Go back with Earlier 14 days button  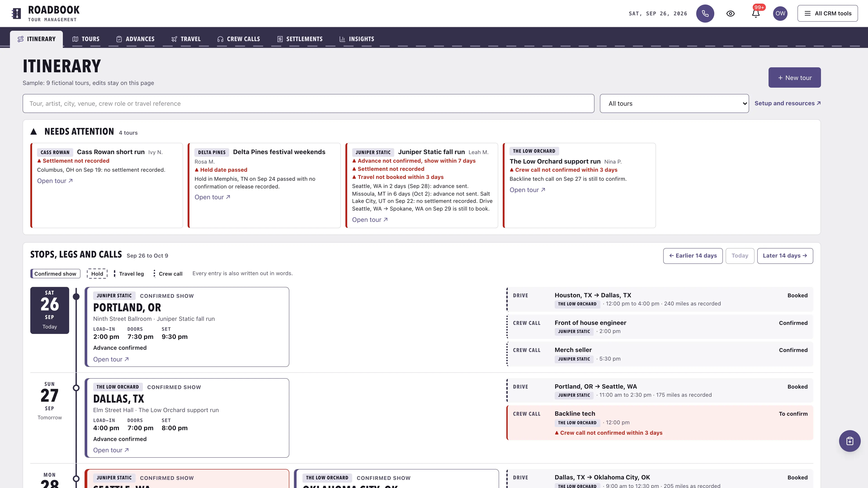click(x=693, y=256)
